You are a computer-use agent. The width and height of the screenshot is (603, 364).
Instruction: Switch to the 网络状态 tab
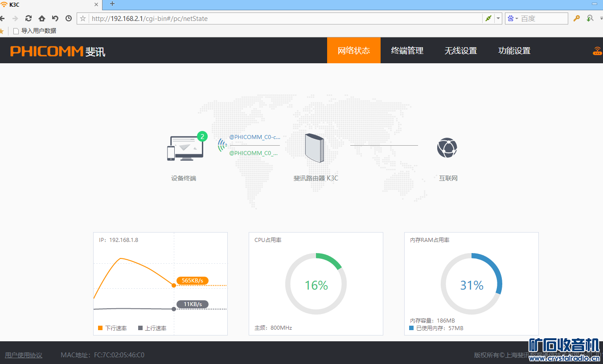[354, 50]
